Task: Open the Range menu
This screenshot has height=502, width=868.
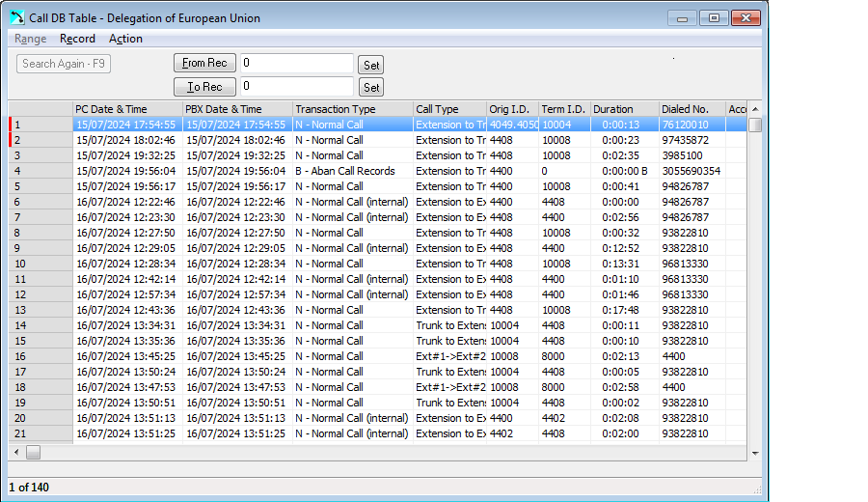Action: 31,39
